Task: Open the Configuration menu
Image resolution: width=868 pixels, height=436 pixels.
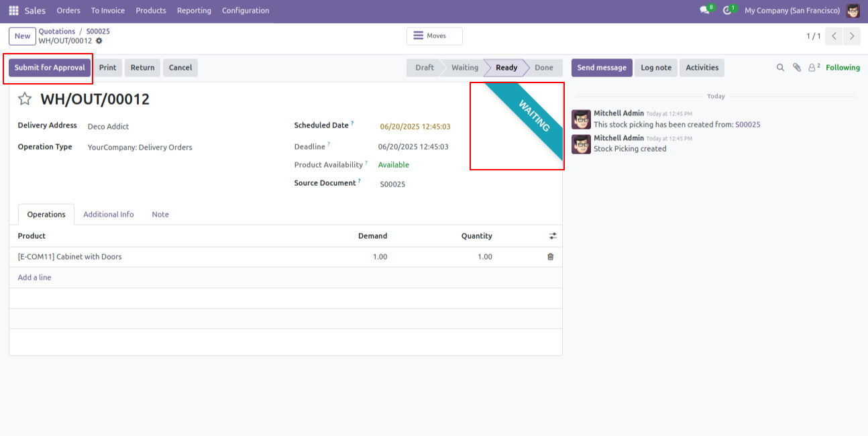Action: point(246,11)
